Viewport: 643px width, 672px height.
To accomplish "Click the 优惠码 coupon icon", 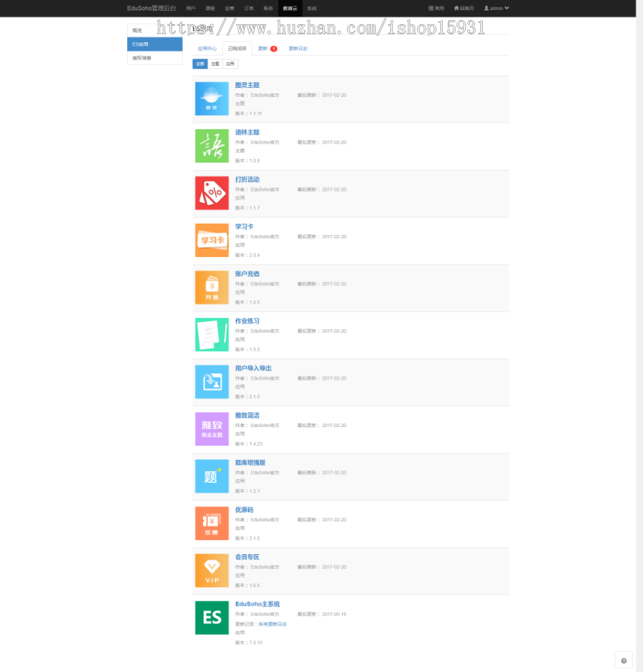I will pyautogui.click(x=211, y=523).
